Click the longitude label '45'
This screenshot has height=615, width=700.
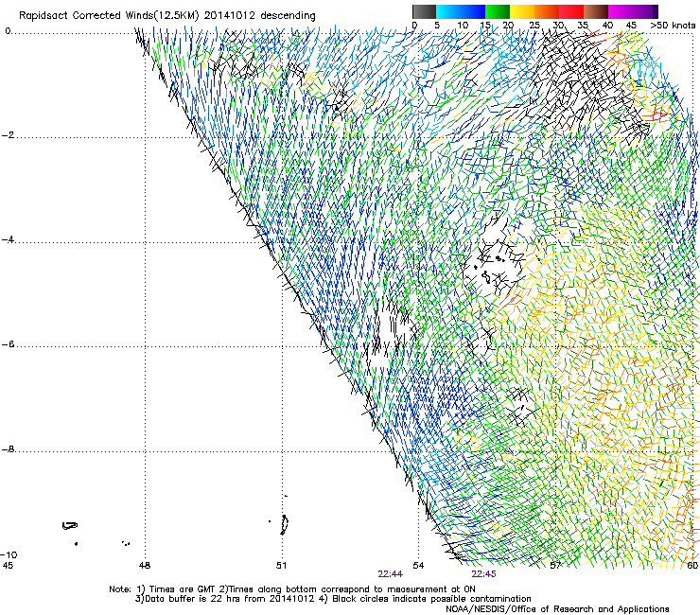8,566
